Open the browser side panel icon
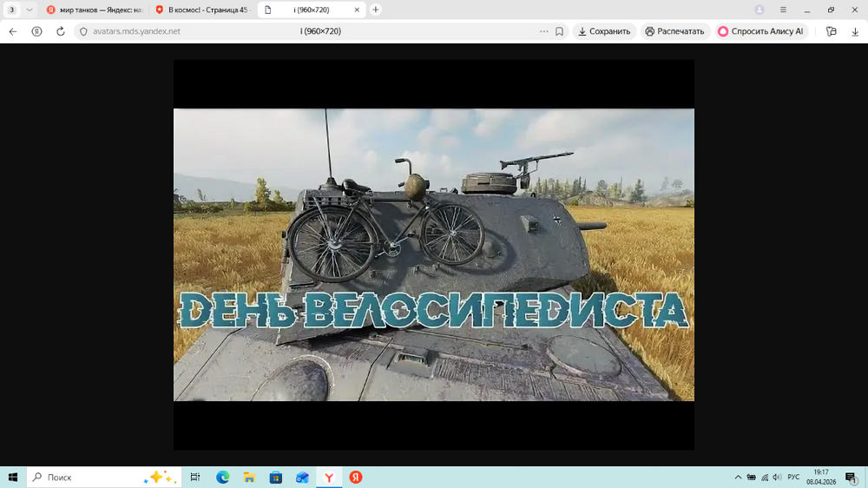 [x=832, y=31]
